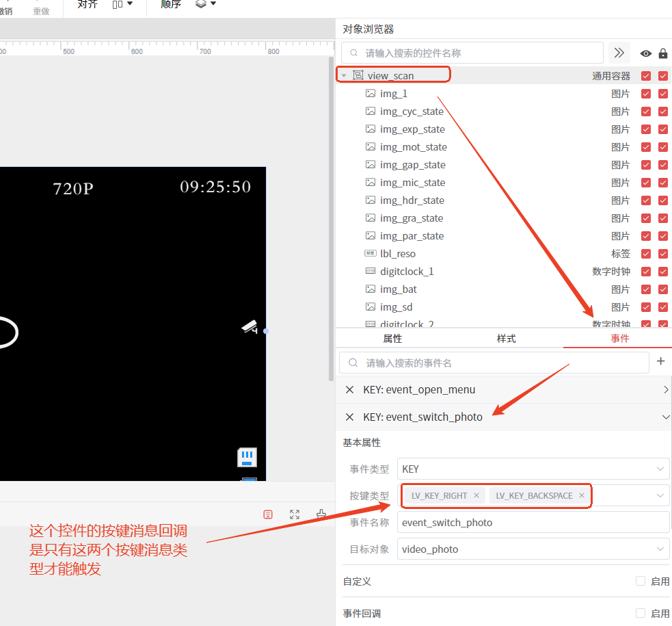672x626 pixels.
Task: Toggle the eye visibility icon in object browser header
Action: pos(645,53)
